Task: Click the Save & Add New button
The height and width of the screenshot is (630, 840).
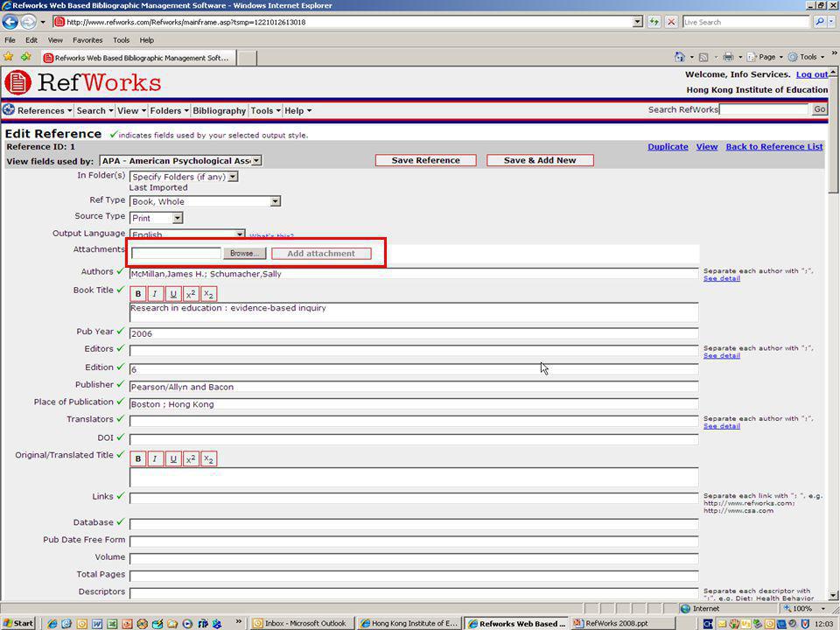Action: 540,160
